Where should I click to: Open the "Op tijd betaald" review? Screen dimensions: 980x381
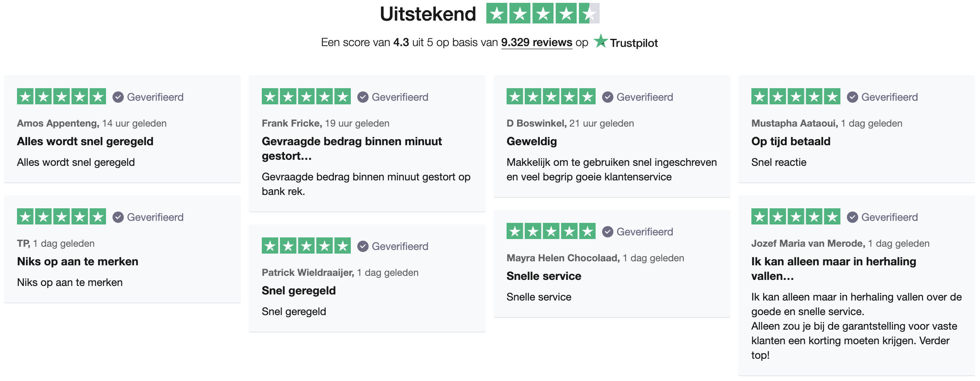pyautogui.click(x=791, y=142)
